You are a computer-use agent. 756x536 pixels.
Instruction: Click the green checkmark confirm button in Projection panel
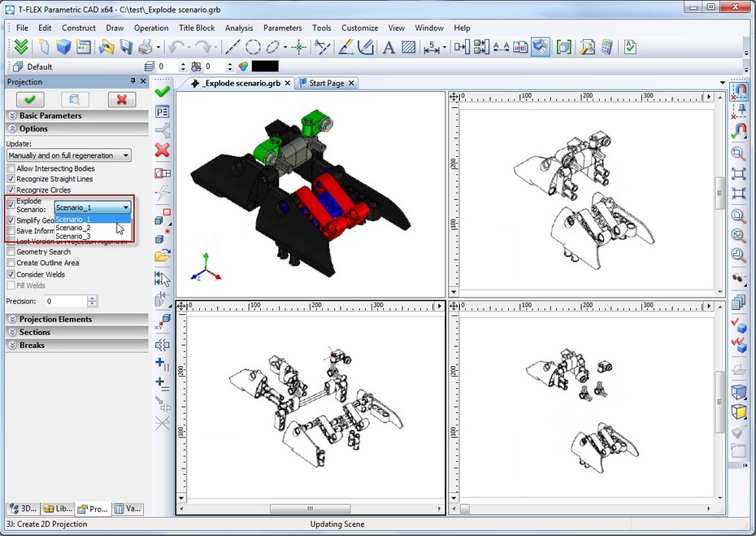(x=30, y=99)
